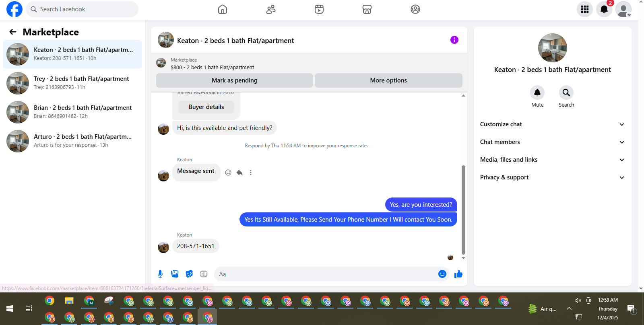This screenshot has width=644, height=325.
Task: Open emoji picker in message box
Action: click(442, 274)
